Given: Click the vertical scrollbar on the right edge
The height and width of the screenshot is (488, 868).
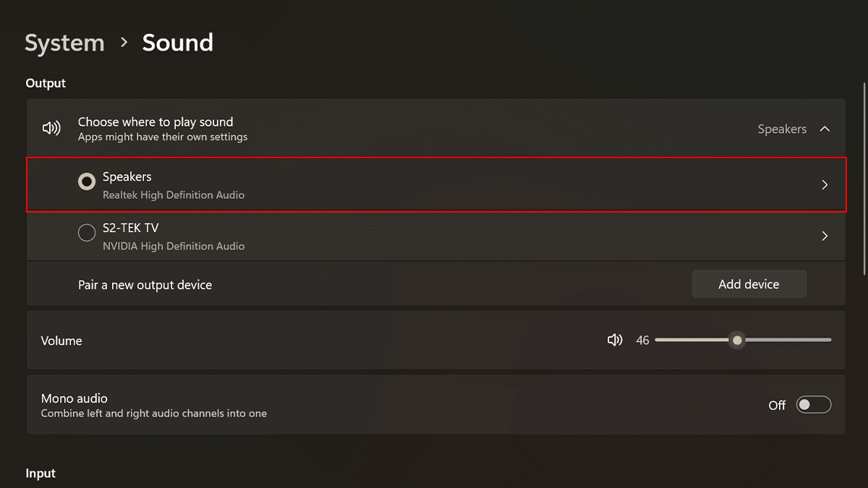Looking at the screenshot, I should pos(864,181).
